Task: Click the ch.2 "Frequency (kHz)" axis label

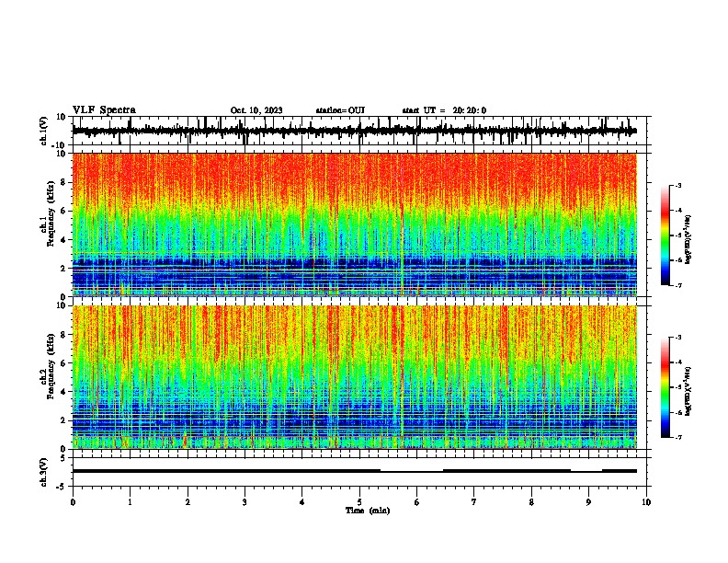Action: [x=51, y=366]
